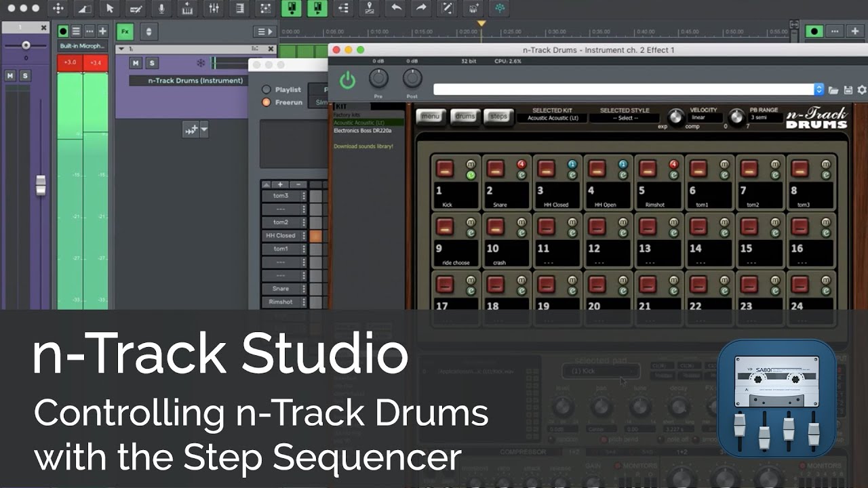Click the redo arrow in toolbar
868x488 pixels.
(421, 8)
